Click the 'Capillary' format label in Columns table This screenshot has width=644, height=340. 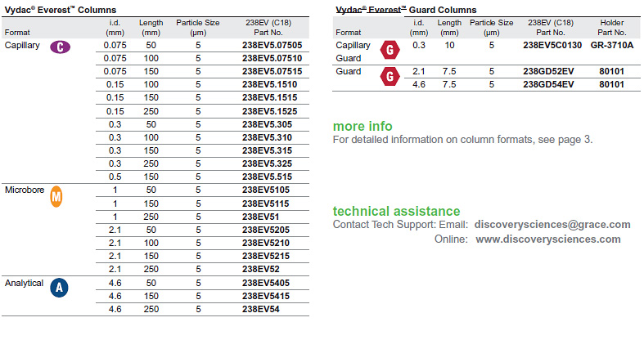tap(22, 45)
